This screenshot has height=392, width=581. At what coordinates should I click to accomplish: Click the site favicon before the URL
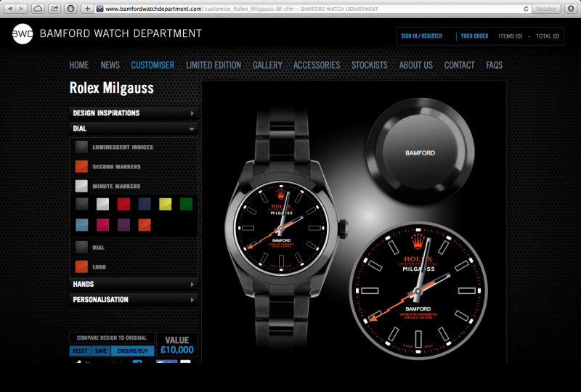pos(99,9)
